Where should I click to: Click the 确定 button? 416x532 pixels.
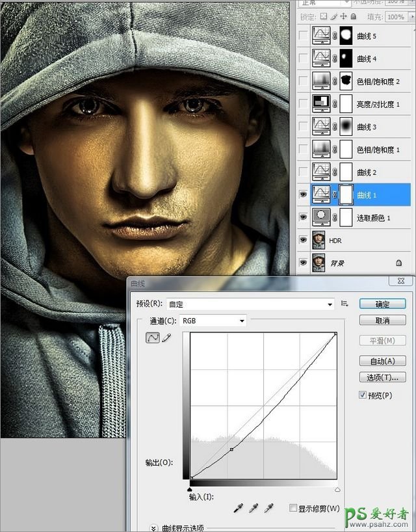pyautogui.click(x=382, y=304)
